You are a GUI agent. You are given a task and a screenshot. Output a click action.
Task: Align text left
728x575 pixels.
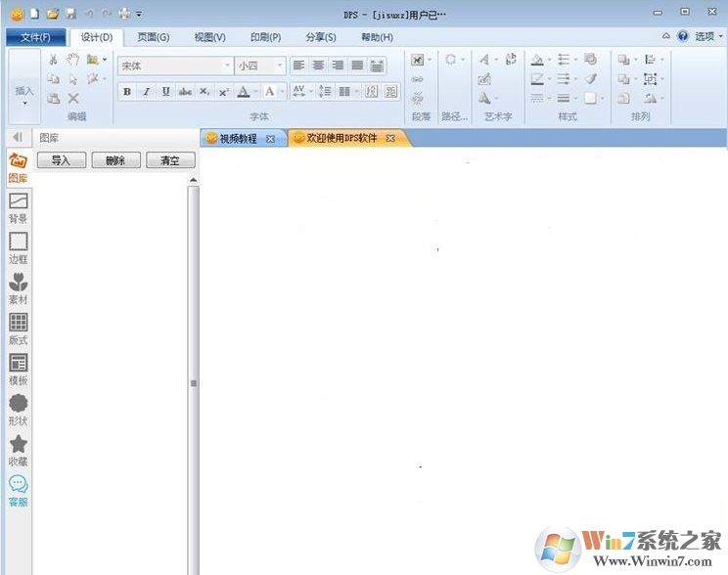coord(299,66)
